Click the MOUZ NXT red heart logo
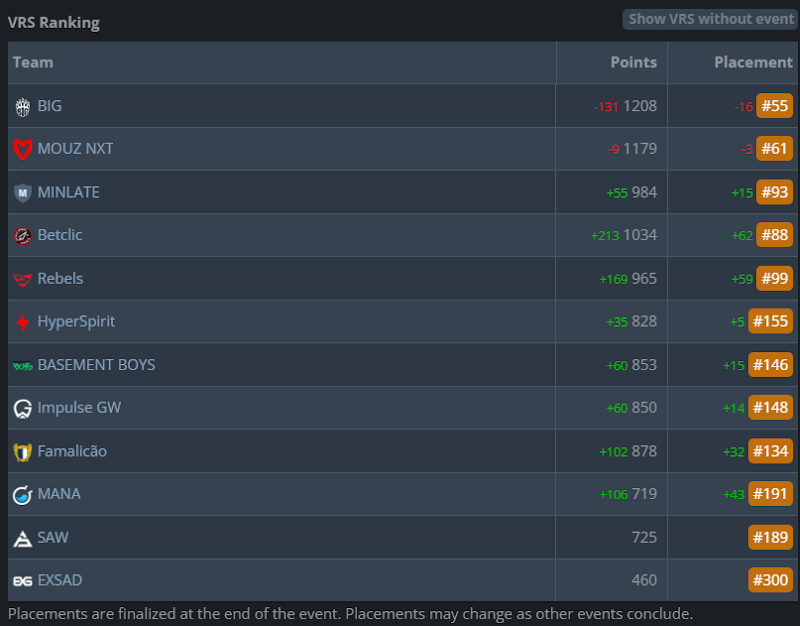 (x=22, y=149)
